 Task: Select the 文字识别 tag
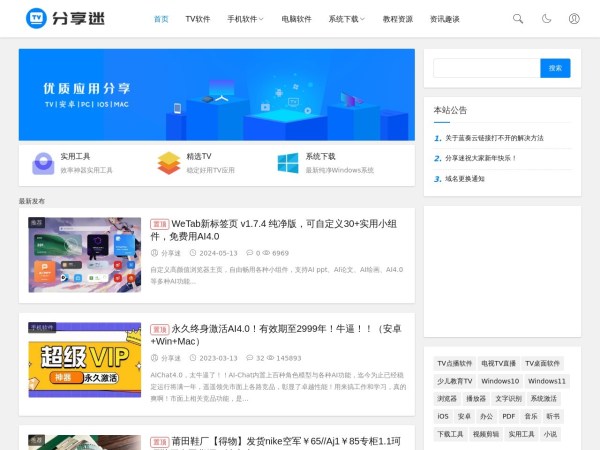click(x=509, y=399)
